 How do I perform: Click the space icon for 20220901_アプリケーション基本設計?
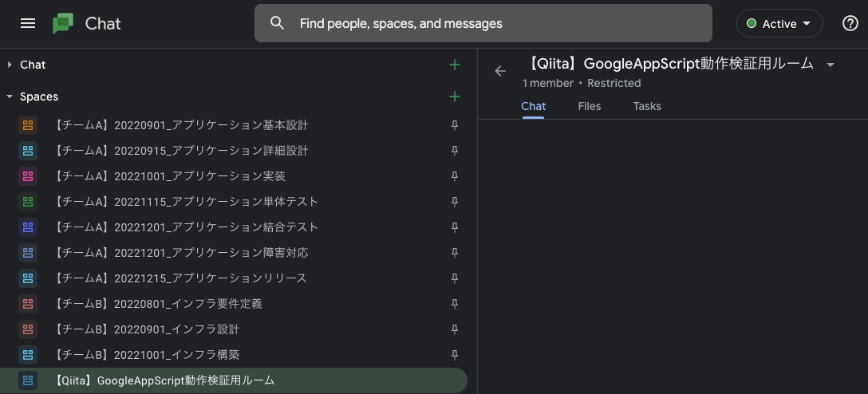[x=28, y=125]
